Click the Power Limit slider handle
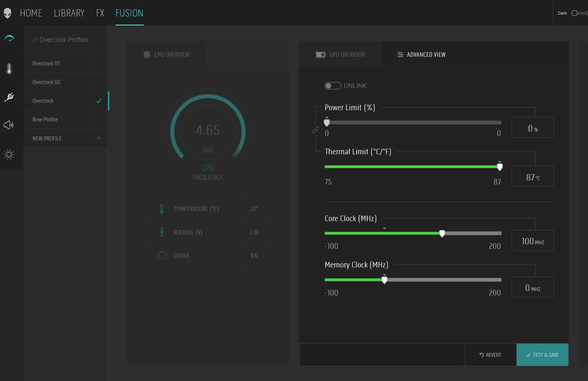Image resolution: width=588 pixels, height=381 pixels. (327, 123)
